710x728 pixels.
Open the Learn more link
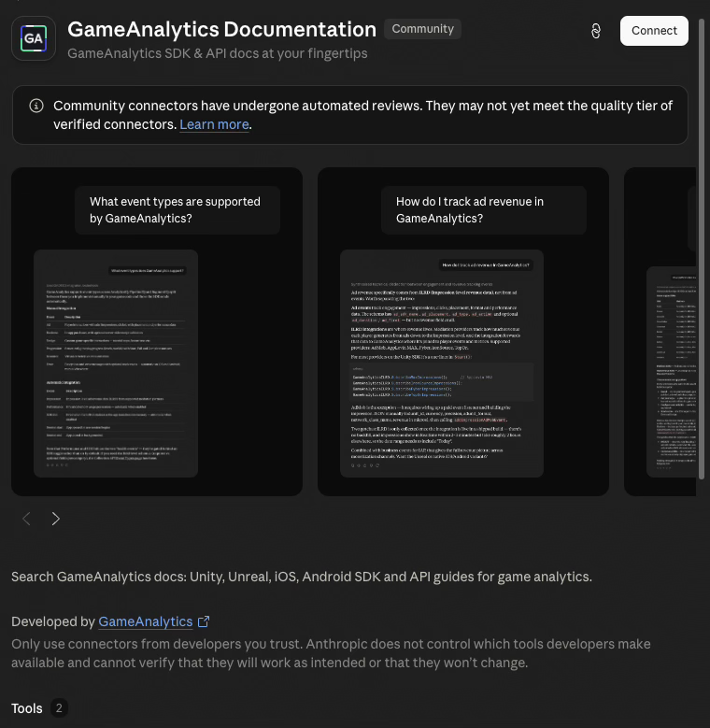click(214, 124)
